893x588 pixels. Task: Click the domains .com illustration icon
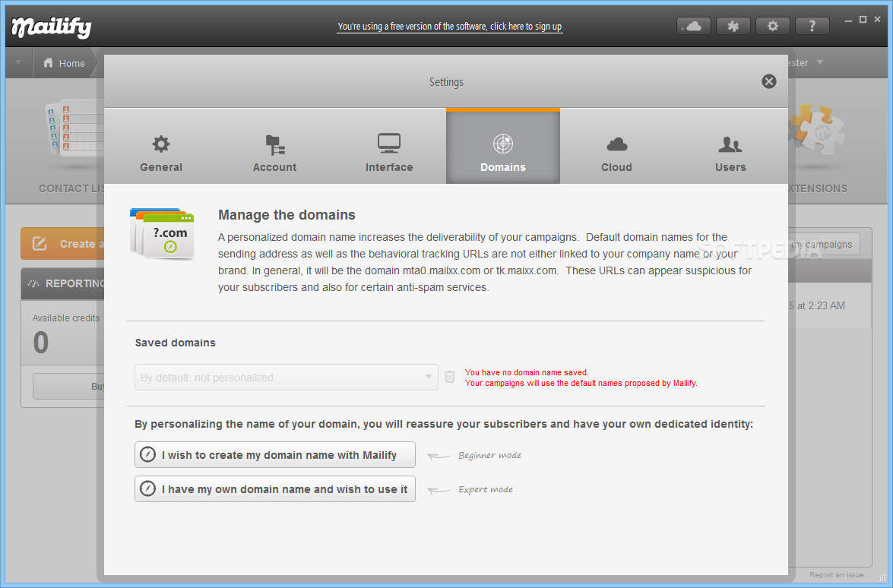(163, 233)
